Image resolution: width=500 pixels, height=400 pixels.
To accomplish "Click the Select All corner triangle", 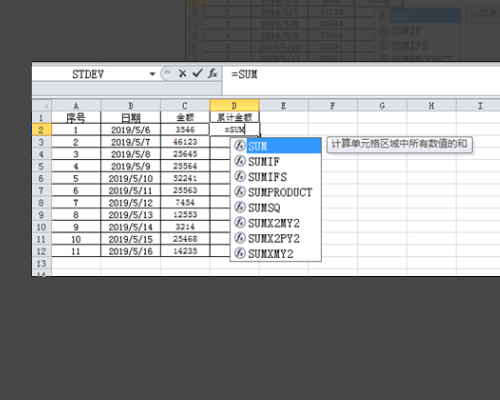I will click(x=42, y=106).
